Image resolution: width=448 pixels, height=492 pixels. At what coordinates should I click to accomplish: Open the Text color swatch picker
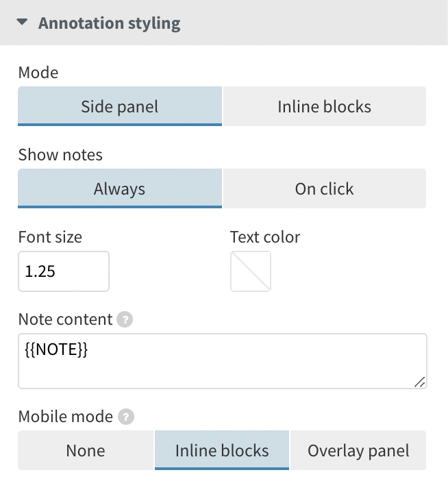[x=251, y=271]
